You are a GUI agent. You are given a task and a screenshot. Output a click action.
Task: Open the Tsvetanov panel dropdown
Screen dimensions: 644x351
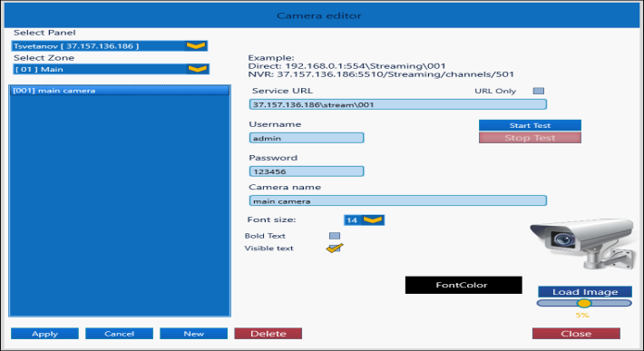[x=110, y=45]
